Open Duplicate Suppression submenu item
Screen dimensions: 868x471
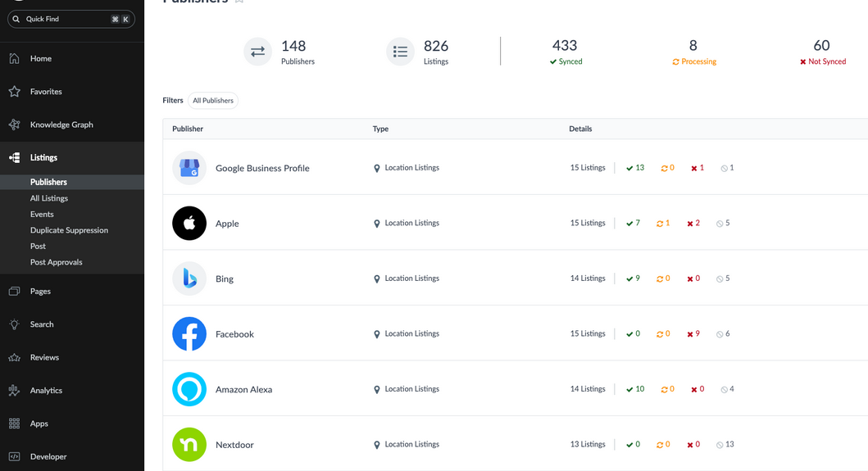click(x=69, y=230)
